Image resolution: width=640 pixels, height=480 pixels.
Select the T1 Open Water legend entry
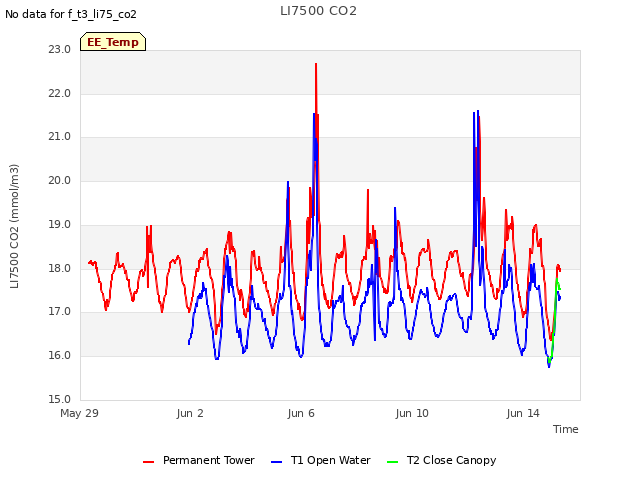tap(321, 460)
